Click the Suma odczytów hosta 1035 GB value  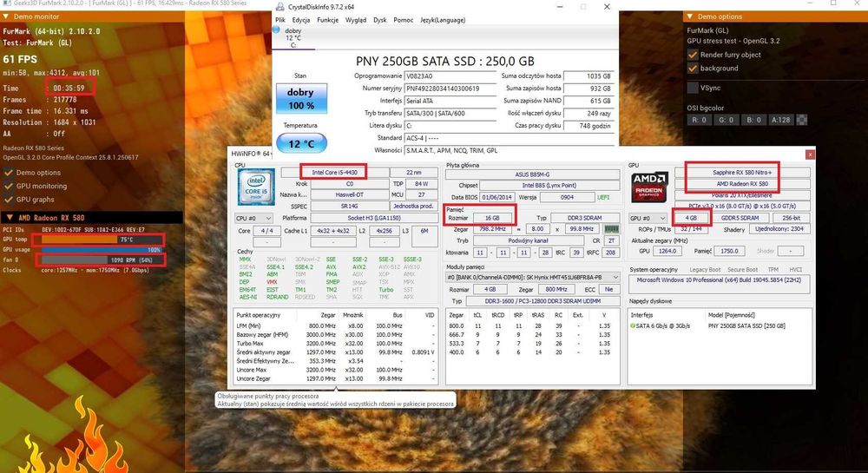[589, 76]
